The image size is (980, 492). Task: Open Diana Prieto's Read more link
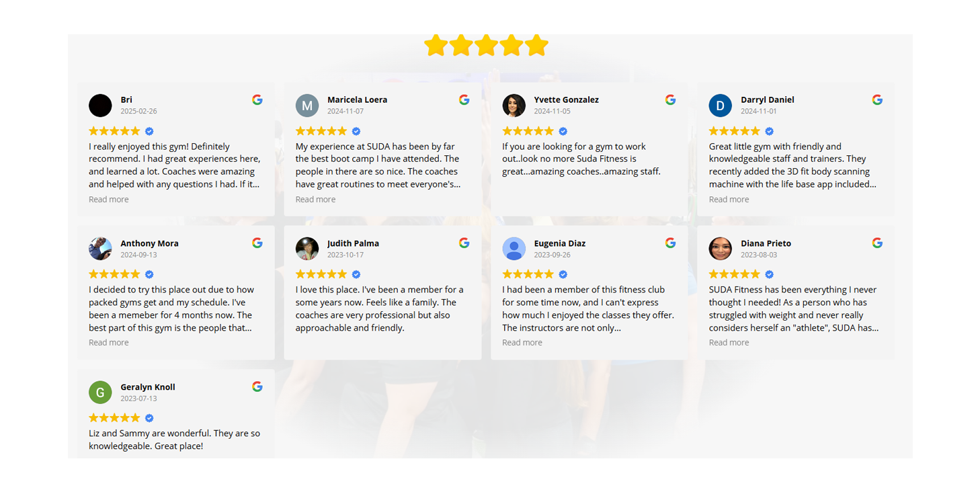[x=729, y=342]
